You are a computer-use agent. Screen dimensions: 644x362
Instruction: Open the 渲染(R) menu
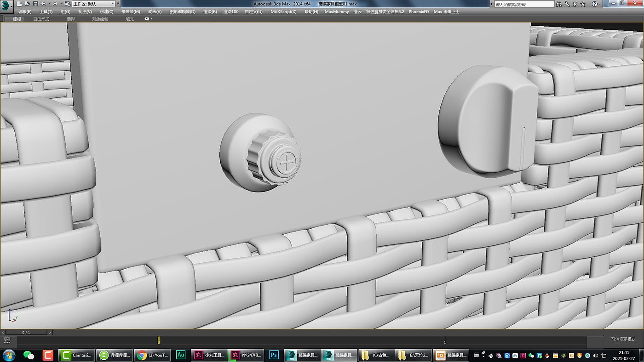pyautogui.click(x=210, y=11)
